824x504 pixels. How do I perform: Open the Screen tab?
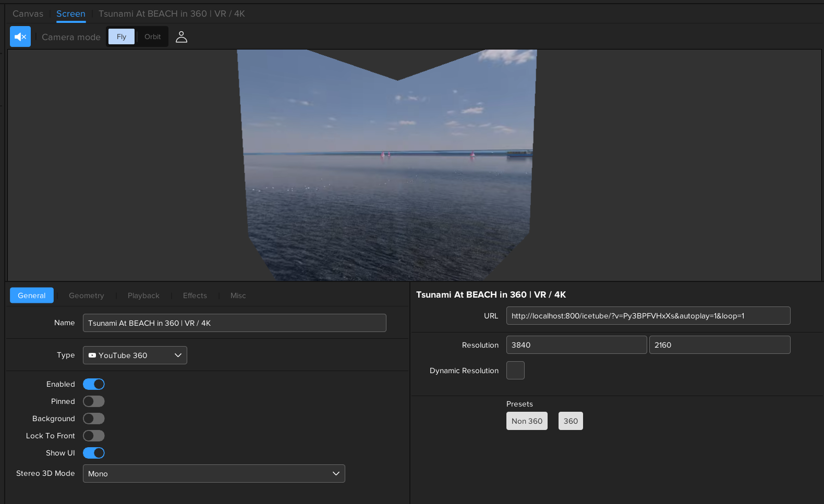click(70, 14)
